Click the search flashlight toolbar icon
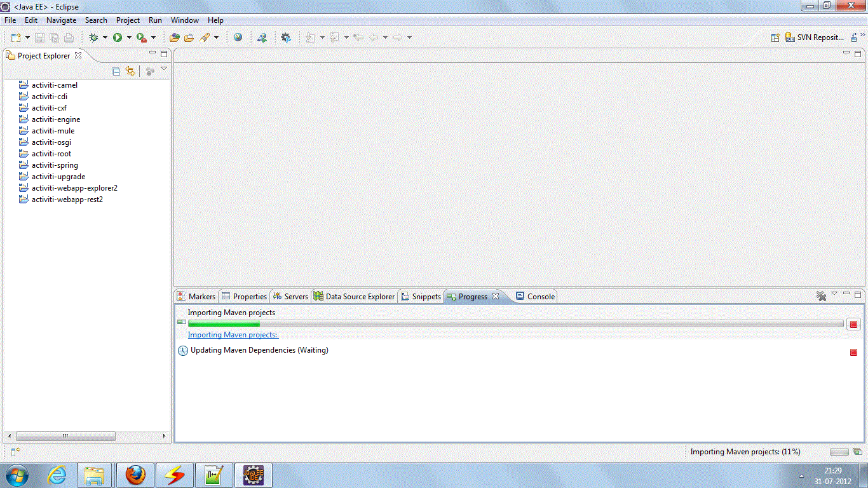Viewport: 868px width, 488px height. (x=205, y=37)
